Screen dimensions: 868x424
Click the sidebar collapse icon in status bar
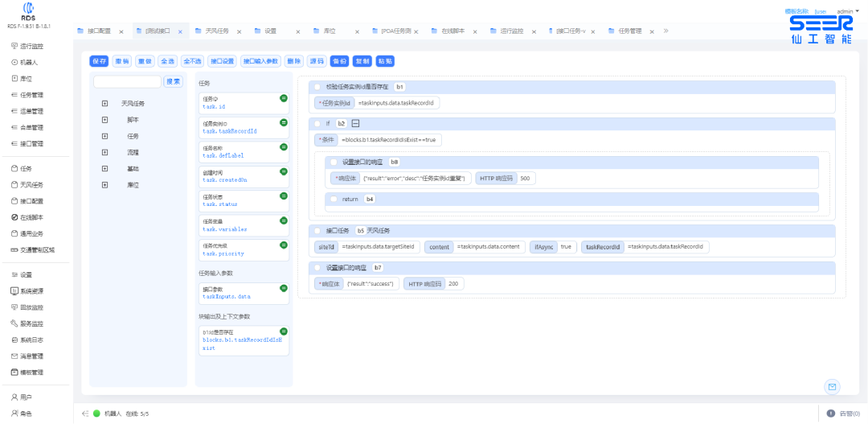coord(84,414)
